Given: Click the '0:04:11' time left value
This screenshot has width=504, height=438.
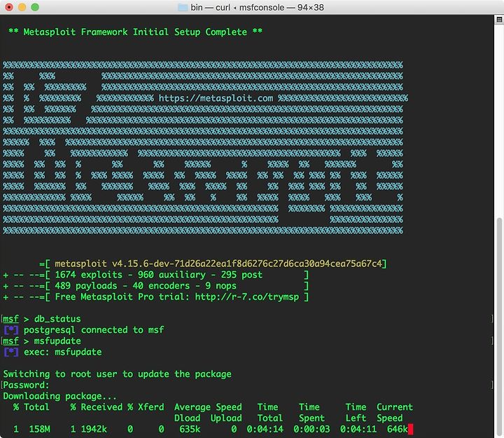Looking at the screenshot, I should (x=358, y=429).
